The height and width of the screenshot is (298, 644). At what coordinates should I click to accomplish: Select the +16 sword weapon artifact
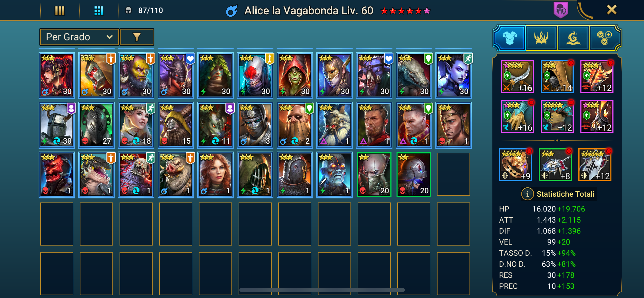517,77
